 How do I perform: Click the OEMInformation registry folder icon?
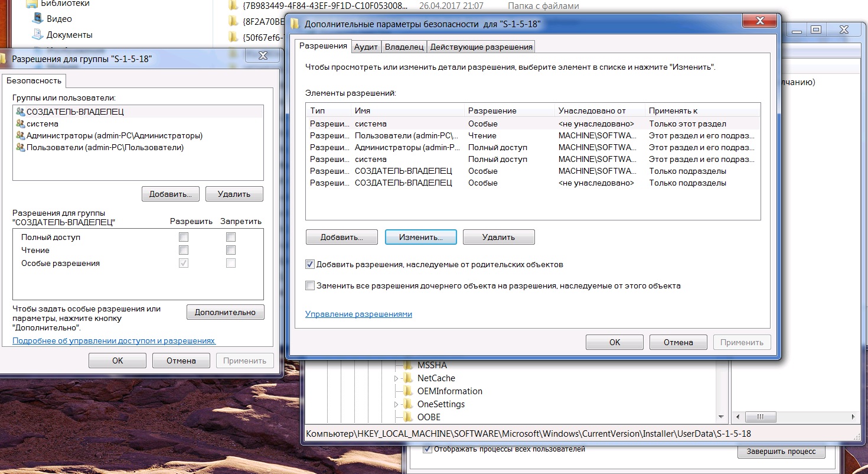[x=407, y=391]
